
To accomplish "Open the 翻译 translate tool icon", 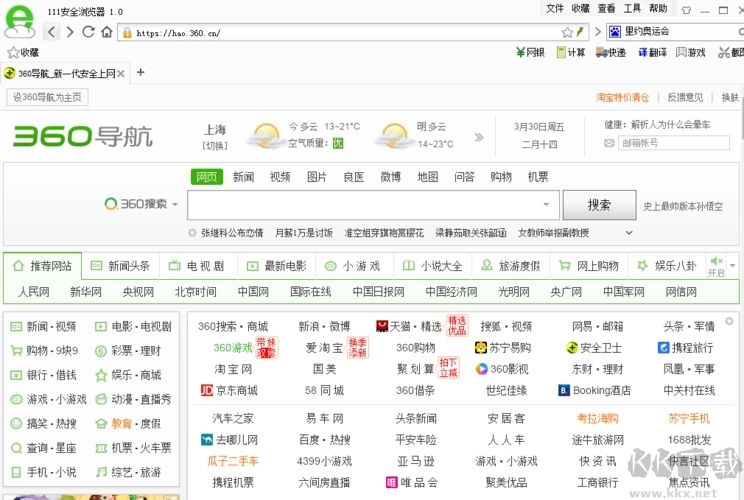I will pos(649,52).
